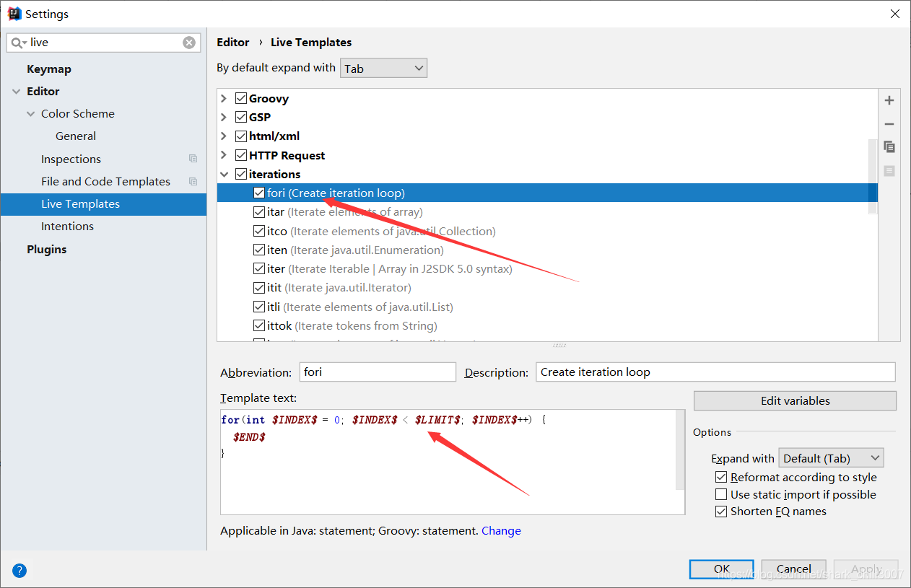Viewport: 911px width, 588px height.
Task: Click the copy icon beside File and Code Templates
Action: tap(193, 181)
